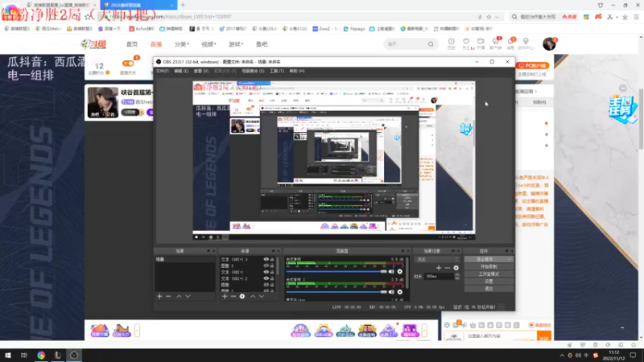The width and height of the screenshot is (644, 362).
Task: Open OBS 查看 menu
Action: (x=200, y=71)
